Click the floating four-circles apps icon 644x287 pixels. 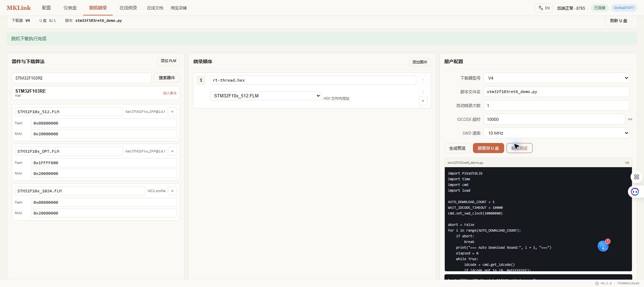(636, 177)
